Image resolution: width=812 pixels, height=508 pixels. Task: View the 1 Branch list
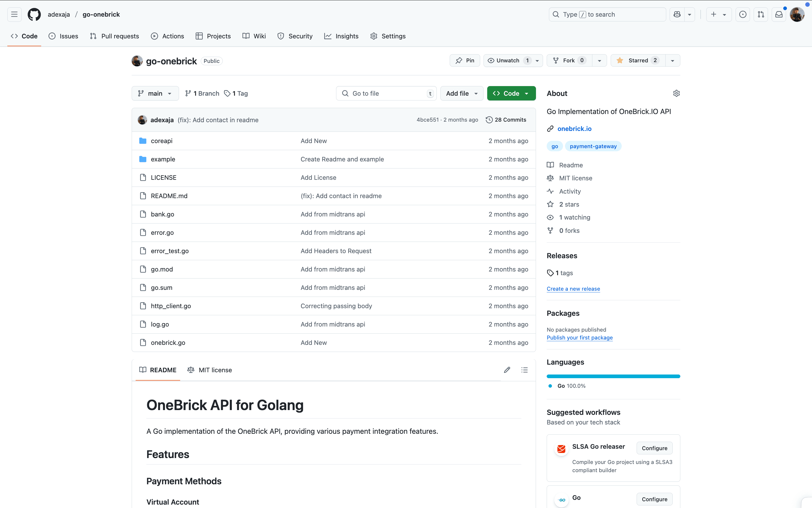click(x=202, y=93)
